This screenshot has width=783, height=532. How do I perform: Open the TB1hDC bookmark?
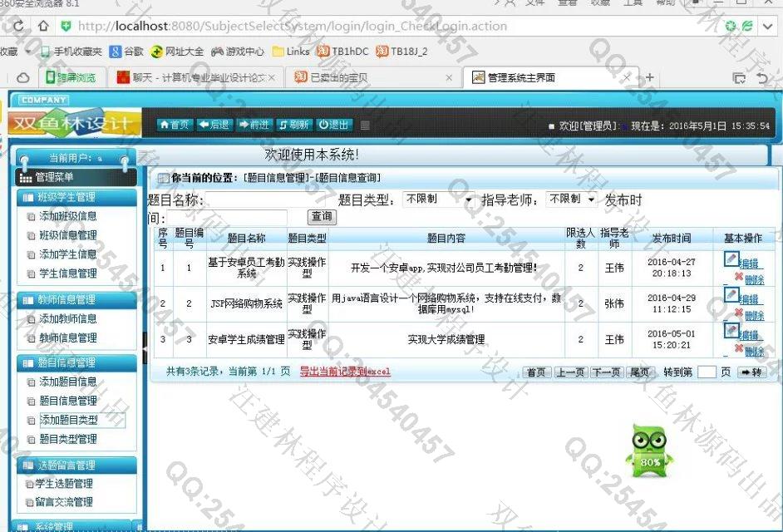pyautogui.click(x=343, y=52)
